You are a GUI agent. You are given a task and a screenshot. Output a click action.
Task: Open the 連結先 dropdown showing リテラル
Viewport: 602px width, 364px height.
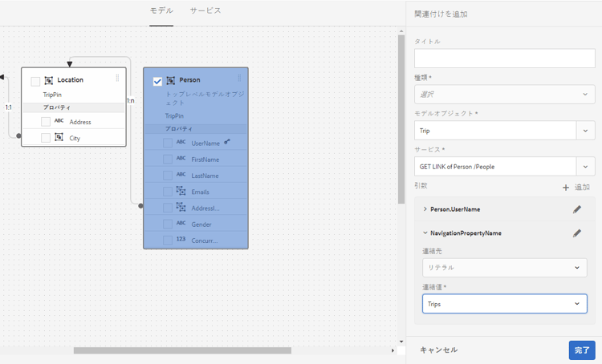click(505, 267)
